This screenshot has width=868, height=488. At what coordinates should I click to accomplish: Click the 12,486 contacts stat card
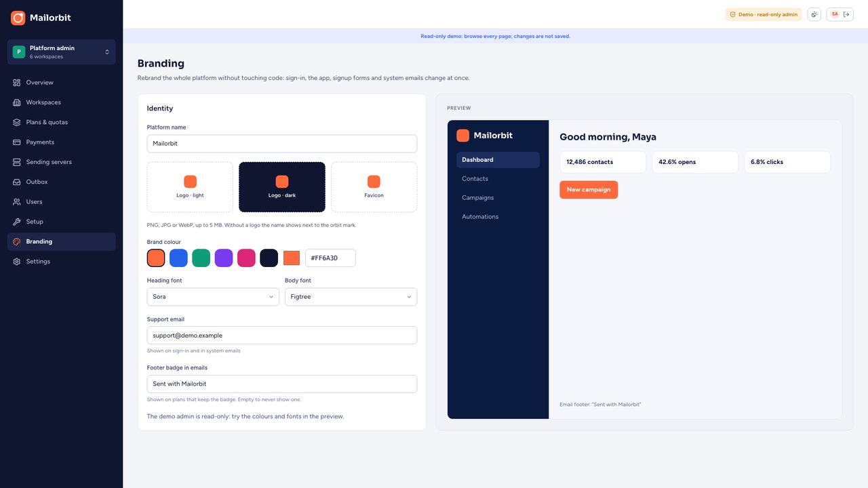coord(603,162)
